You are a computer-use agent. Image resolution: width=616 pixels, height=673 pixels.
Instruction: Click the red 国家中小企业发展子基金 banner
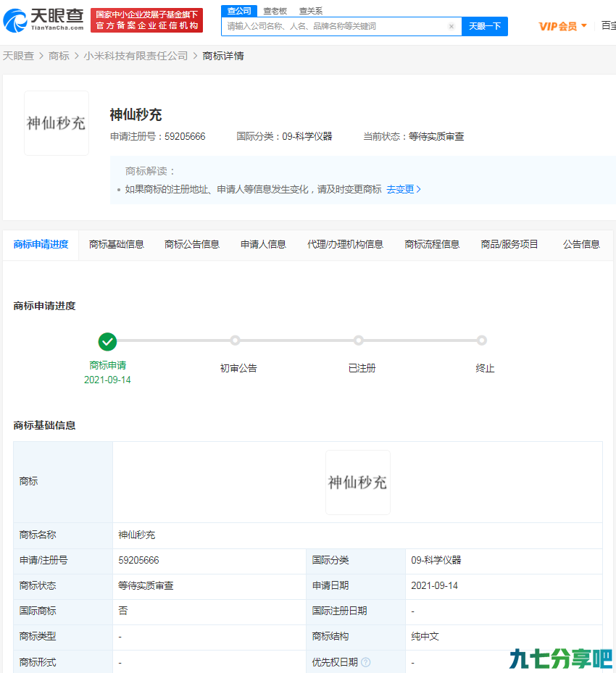pos(147,20)
